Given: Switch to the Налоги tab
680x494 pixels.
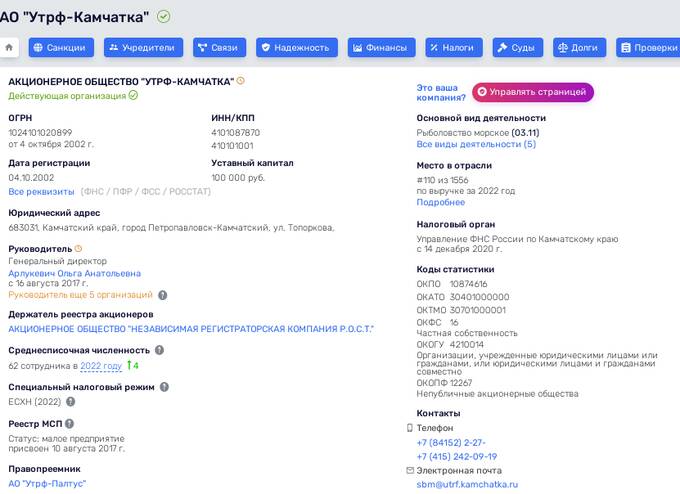Looking at the screenshot, I should point(453,48).
